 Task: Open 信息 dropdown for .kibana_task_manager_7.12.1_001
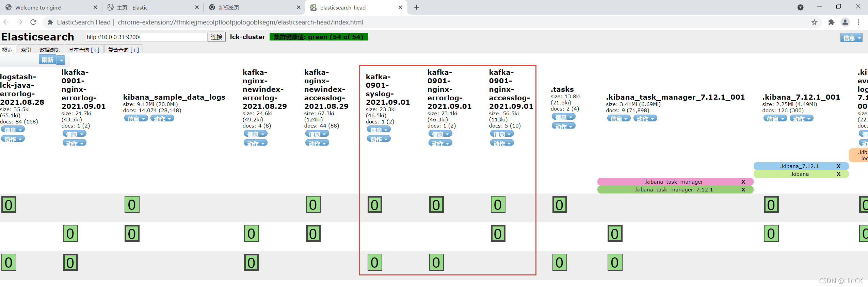click(619, 118)
